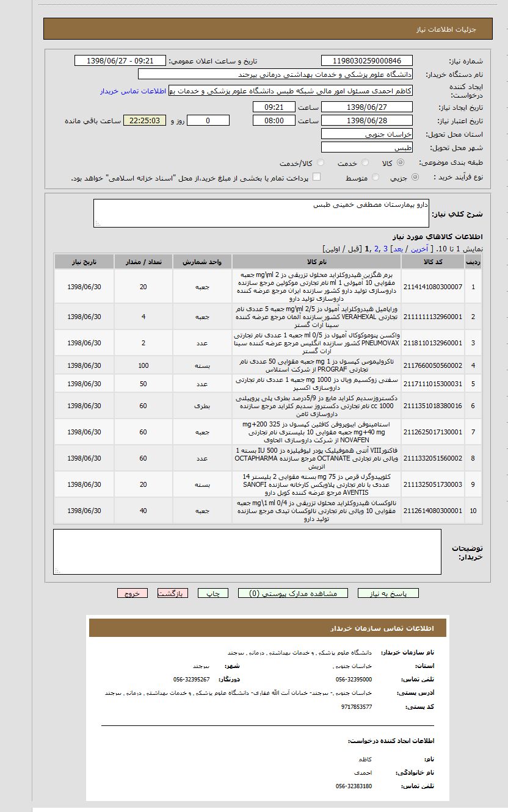508x812 pixels.
Task: Click the 'شرح کلی نیاز' description text area
Action: pos(261,213)
